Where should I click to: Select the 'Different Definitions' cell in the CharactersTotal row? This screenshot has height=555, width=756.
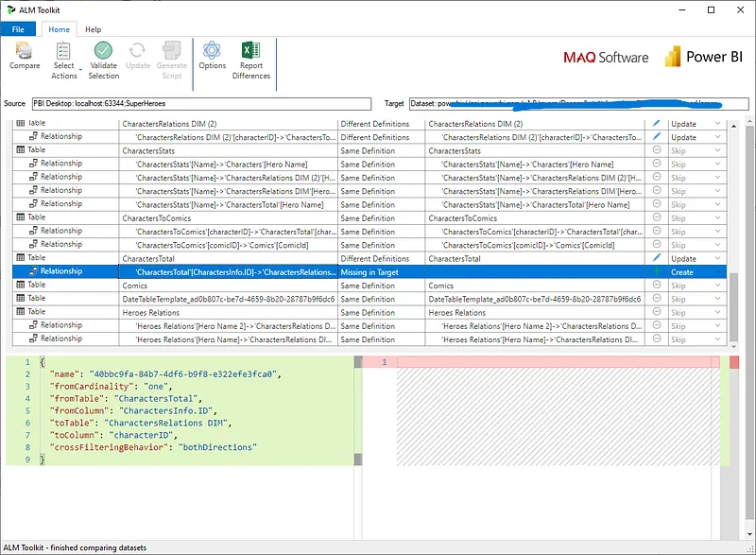click(x=382, y=258)
